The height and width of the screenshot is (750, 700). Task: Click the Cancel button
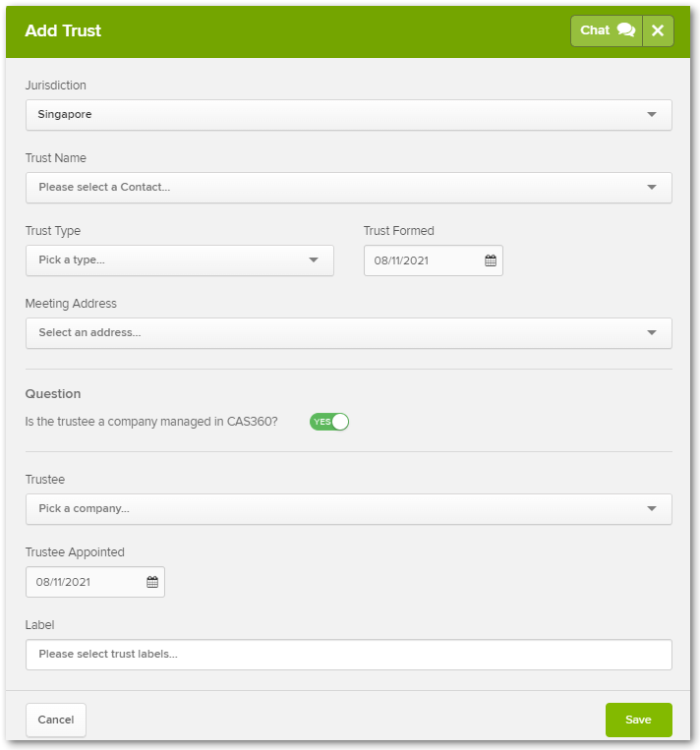tap(56, 720)
